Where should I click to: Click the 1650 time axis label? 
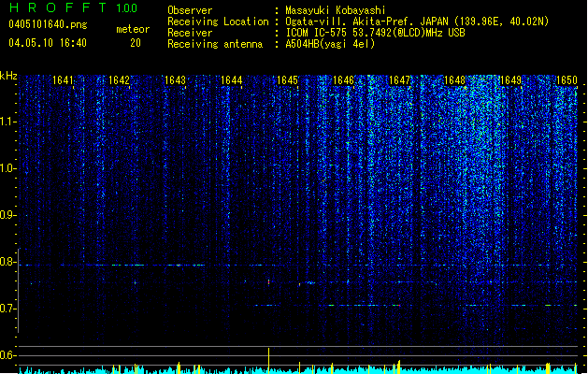(x=566, y=80)
